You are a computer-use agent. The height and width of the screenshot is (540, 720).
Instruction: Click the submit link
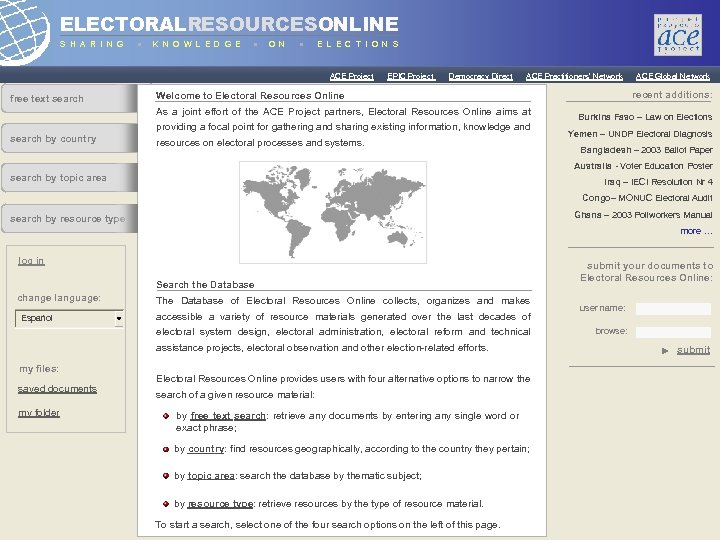click(x=693, y=350)
